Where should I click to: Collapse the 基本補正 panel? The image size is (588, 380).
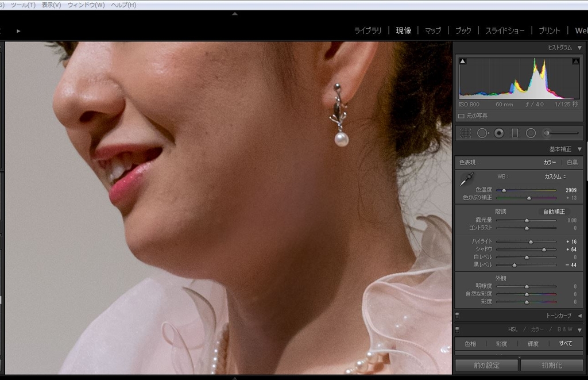(x=579, y=149)
